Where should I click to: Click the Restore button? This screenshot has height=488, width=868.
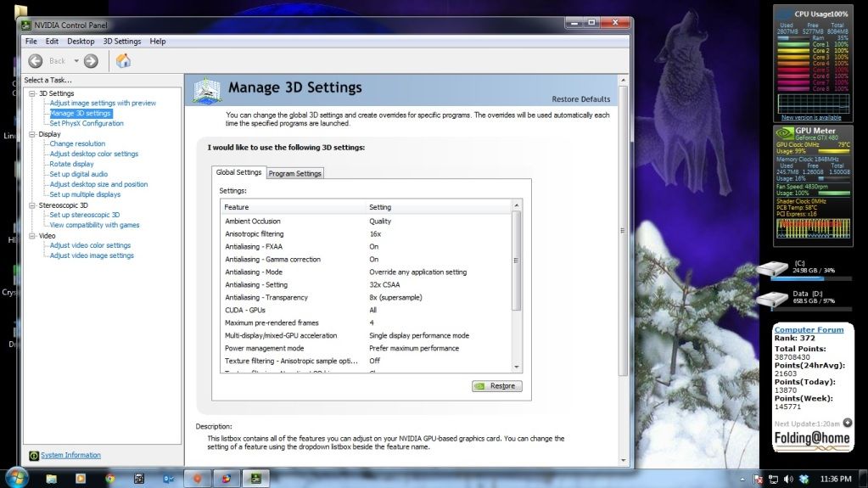(x=496, y=386)
